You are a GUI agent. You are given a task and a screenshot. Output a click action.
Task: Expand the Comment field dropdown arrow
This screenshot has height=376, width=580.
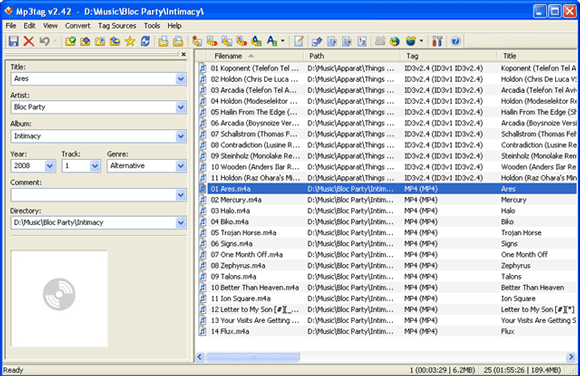click(x=181, y=195)
